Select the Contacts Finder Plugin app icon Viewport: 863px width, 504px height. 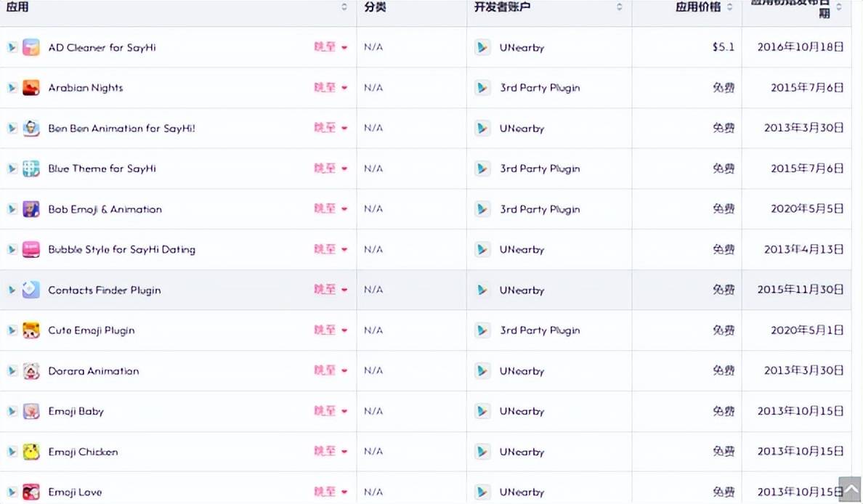coord(31,290)
